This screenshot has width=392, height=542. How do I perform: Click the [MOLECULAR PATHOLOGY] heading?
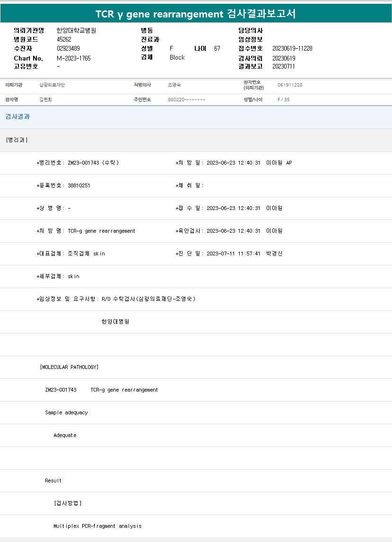coord(69,367)
